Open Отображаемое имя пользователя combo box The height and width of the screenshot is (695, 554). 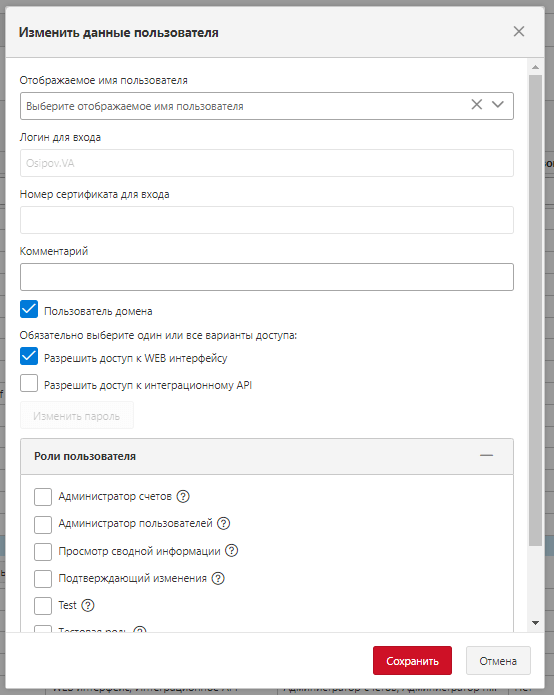(267, 106)
